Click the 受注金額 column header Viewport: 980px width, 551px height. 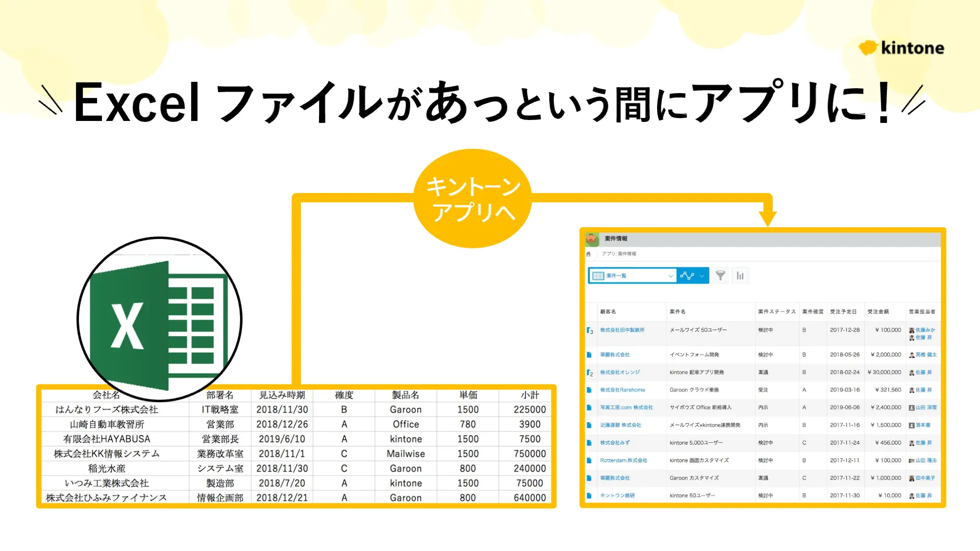tap(878, 311)
